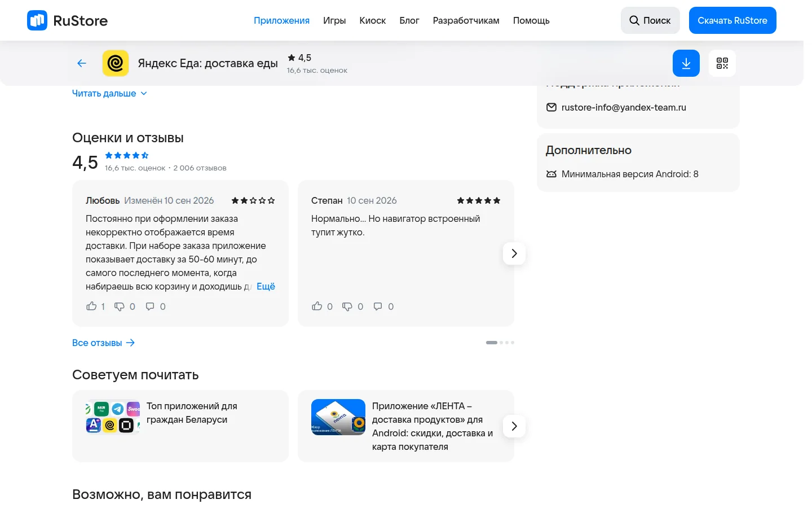Show the QR code for the app
This screenshot has height=508, width=812.
click(x=722, y=63)
